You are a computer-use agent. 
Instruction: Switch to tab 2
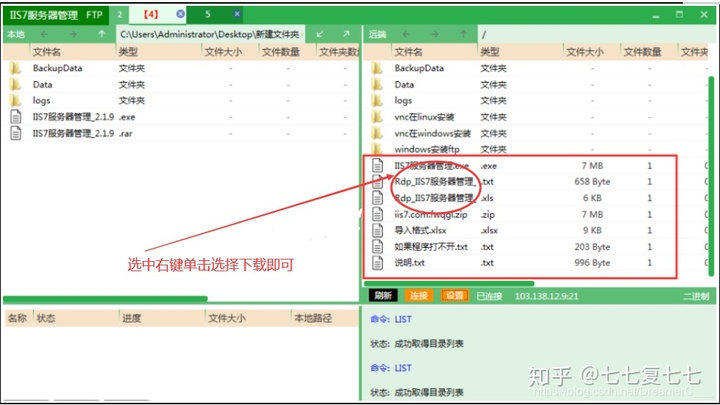119,15
